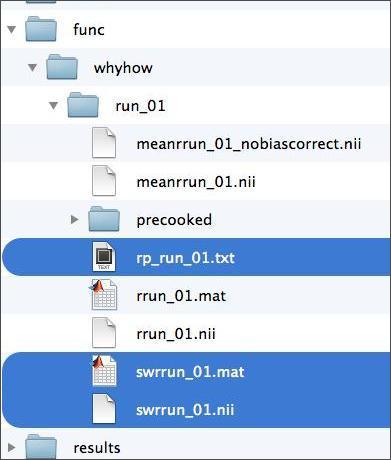Screen dimensions: 391x460
Task: Click the precooked folder icon
Action: point(104,219)
